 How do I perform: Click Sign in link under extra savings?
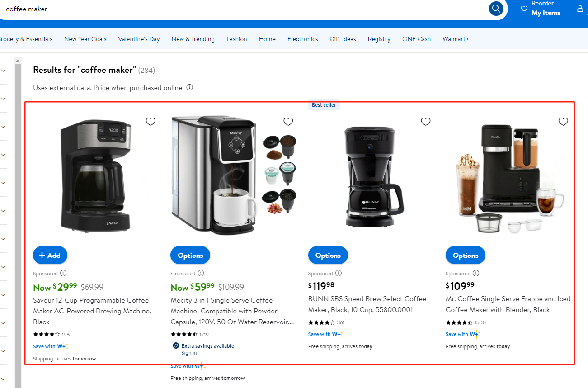coord(189,353)
